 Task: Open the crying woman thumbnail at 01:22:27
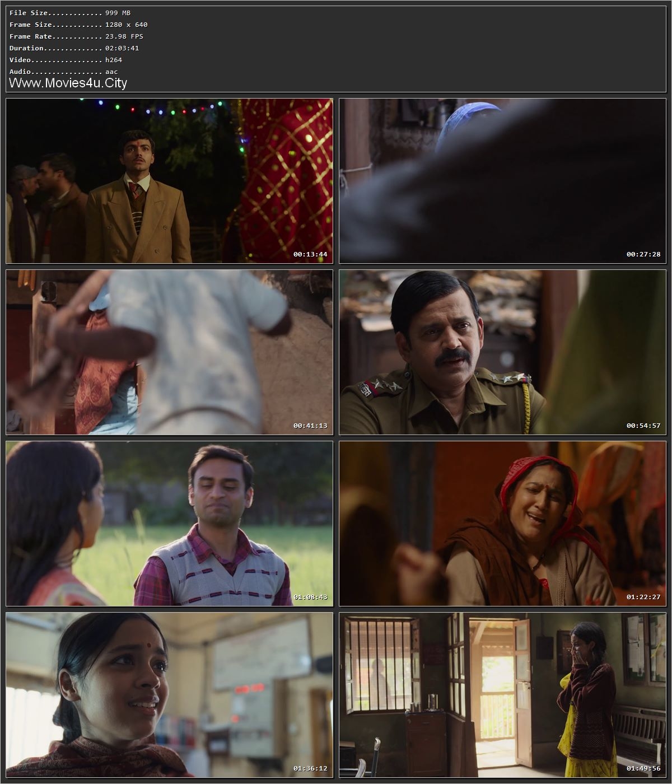(501, 524)
